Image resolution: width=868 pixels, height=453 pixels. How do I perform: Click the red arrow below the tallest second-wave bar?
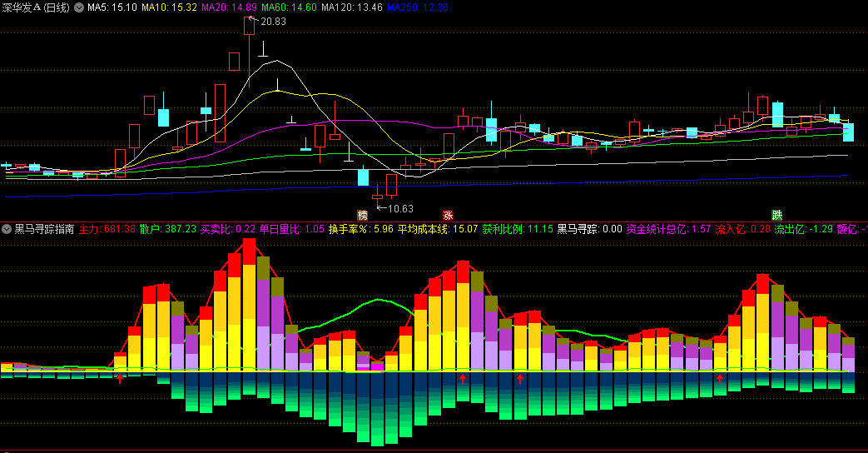(x=463, y=378)
